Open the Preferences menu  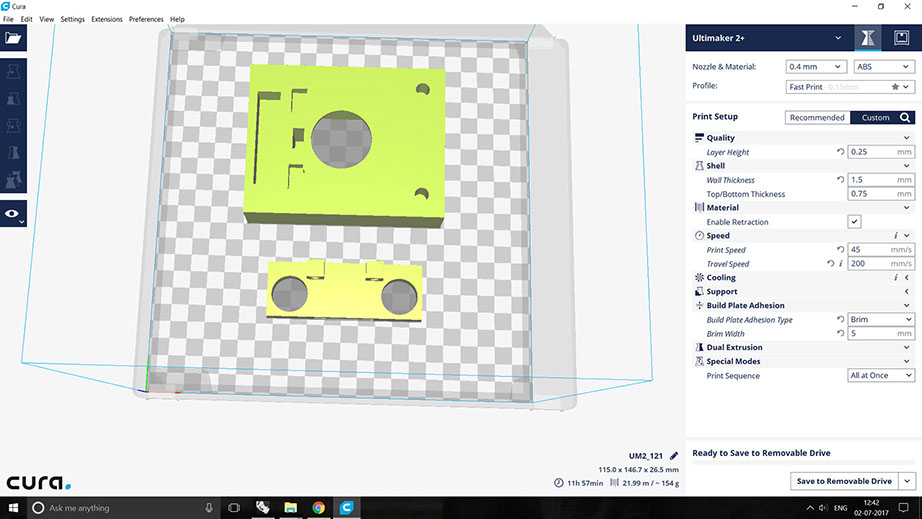tap(146, 19)
